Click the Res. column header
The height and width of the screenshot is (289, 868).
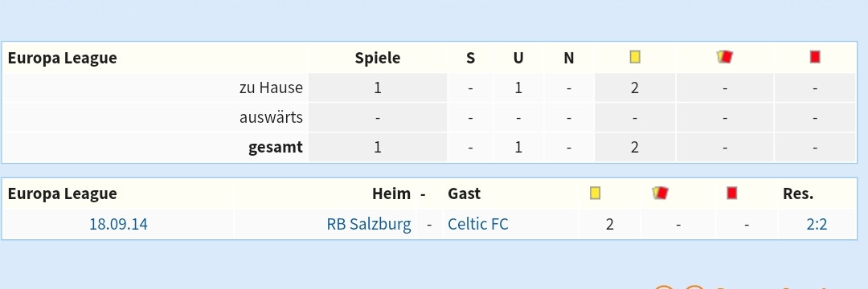798,193
